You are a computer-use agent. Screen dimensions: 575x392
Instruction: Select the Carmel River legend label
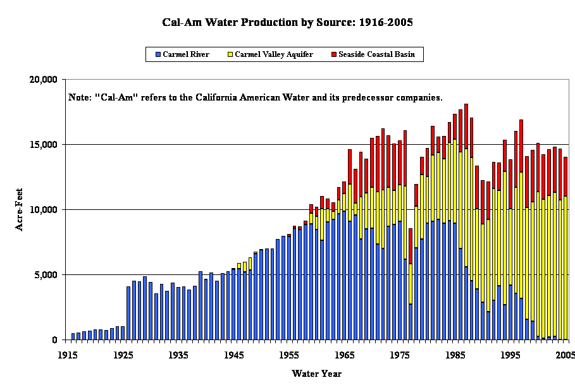point(186,54)
